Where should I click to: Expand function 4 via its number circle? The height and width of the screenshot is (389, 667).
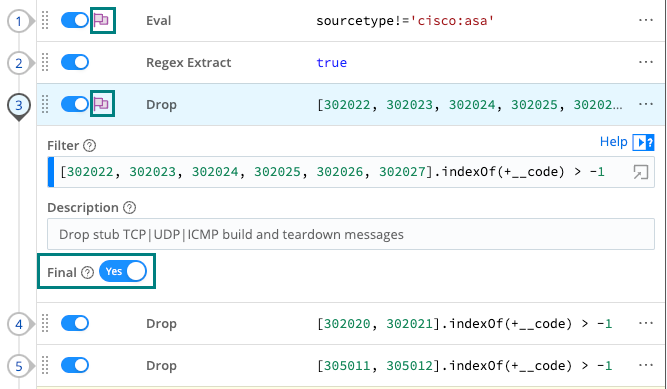(x=19, y=324)
